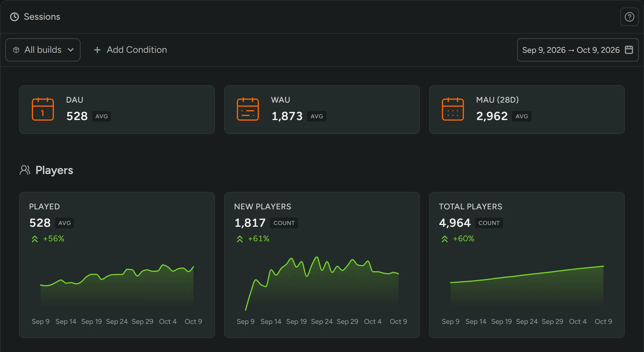644x352 pixels.
Task: Click the New Players count 1,817
Action: coord(250,223)
